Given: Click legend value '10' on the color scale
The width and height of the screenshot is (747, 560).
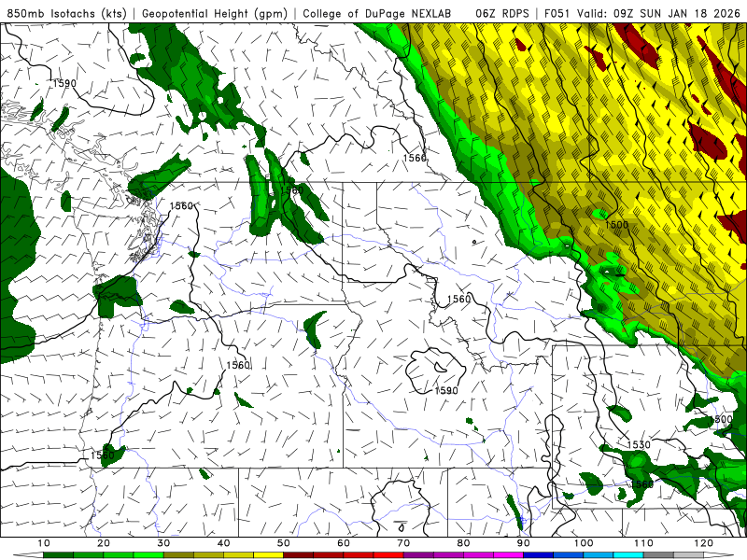Looking at the screenshot, I should 43,543.
